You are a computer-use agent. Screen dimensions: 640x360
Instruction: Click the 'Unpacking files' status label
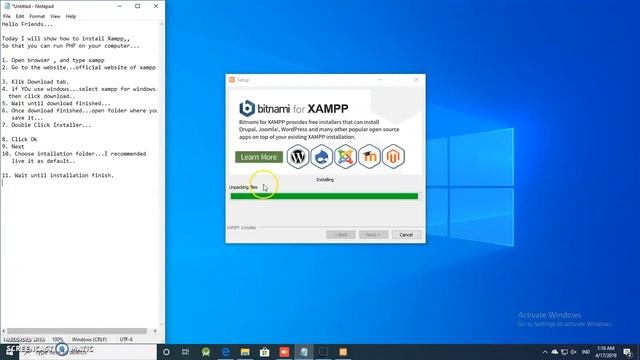tap(243, 187)
